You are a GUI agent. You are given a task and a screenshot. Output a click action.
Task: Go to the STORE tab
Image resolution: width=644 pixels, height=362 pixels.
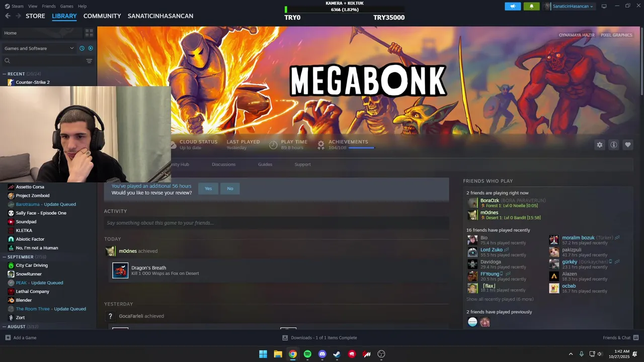(35, 16)
